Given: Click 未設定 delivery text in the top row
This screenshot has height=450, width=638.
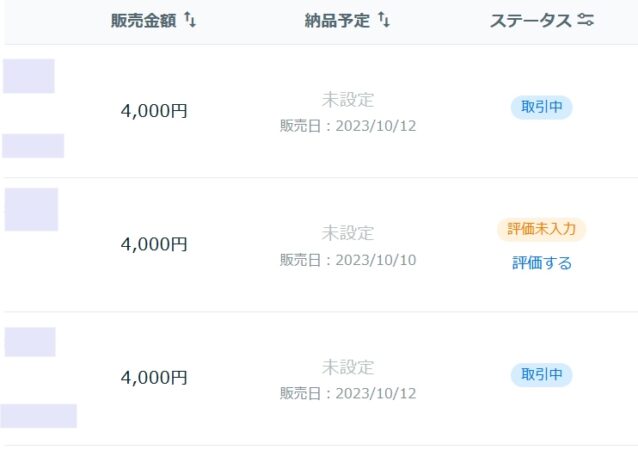Looking at the screenshot, I should pos(347,99).
